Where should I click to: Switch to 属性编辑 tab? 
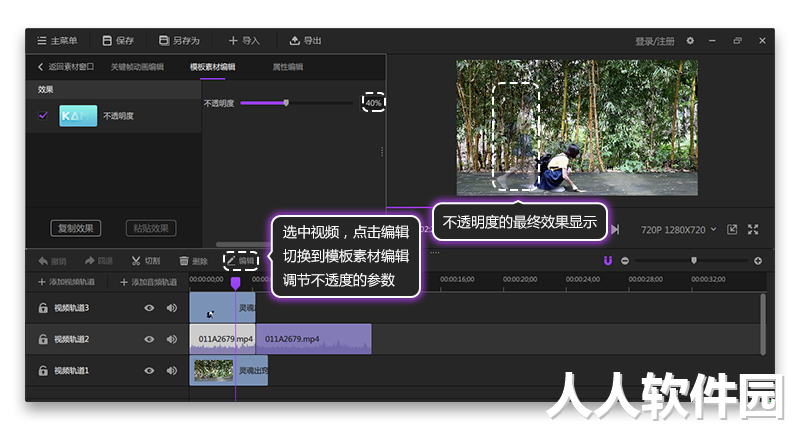[288, 67]
